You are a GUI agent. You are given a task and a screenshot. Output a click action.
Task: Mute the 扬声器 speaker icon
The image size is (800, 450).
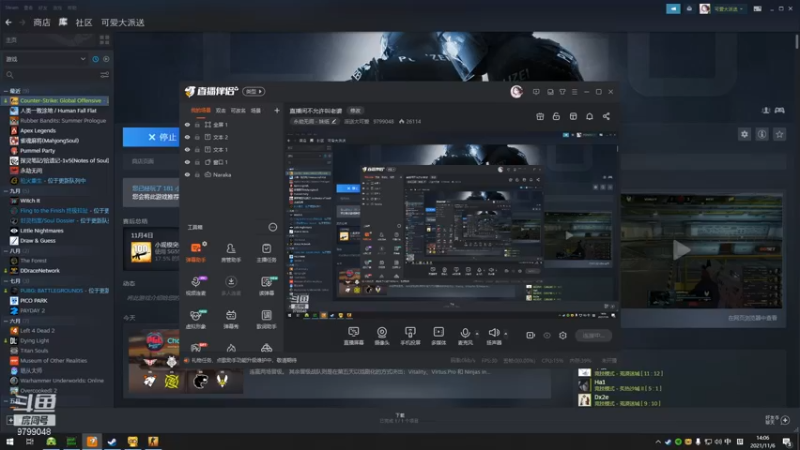coord(493,334)
